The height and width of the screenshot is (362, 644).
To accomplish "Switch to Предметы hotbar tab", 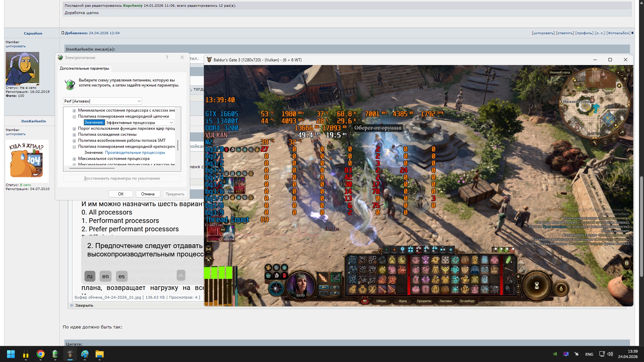I will point(424,301).
